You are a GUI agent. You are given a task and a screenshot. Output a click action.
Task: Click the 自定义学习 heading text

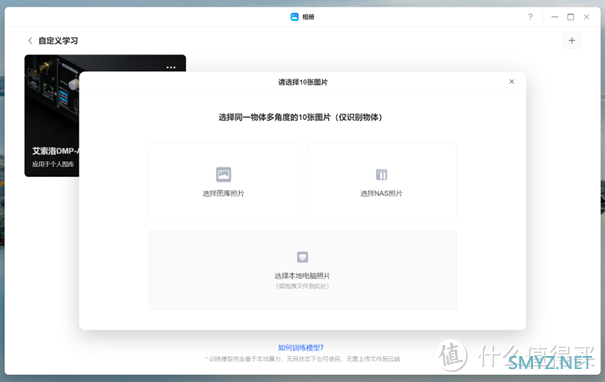58,41
